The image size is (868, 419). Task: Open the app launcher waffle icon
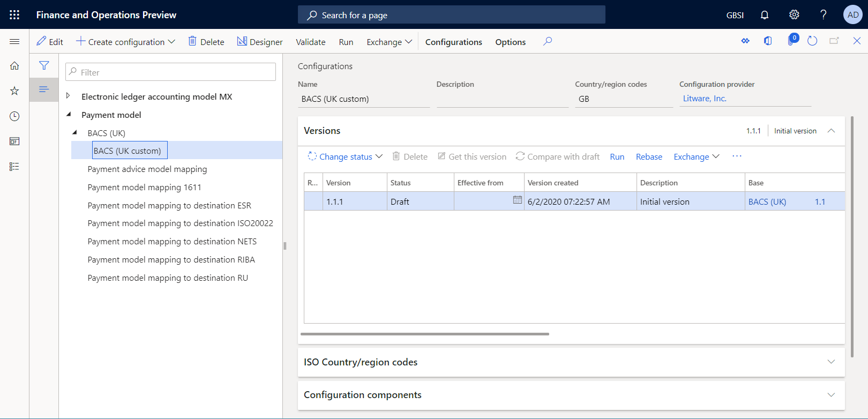coord(14,15)
